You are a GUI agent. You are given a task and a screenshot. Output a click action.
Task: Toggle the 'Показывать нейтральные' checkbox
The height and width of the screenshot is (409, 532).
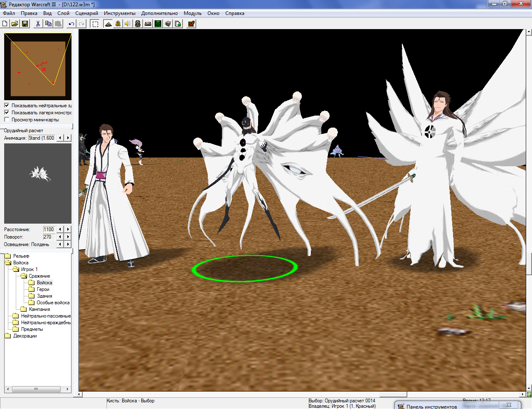pyautogui.click(x=7, y=106)
